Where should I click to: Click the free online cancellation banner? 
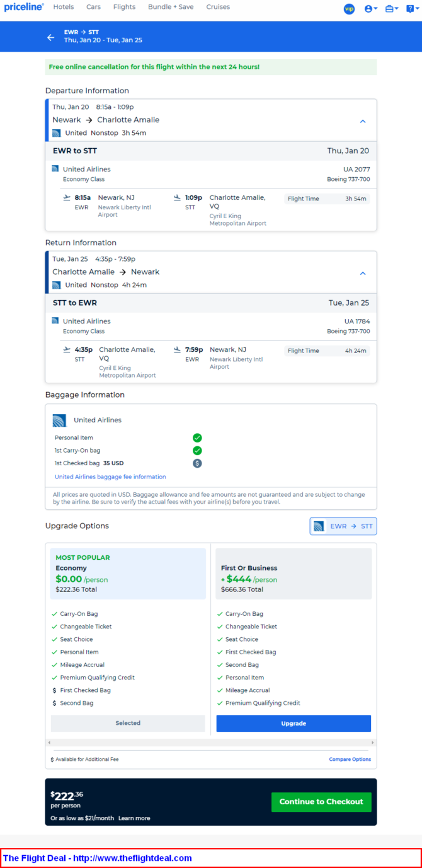pyautogui.click(x=211, y=67)
